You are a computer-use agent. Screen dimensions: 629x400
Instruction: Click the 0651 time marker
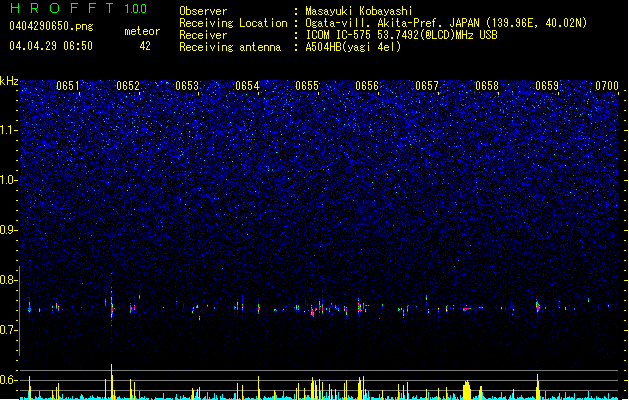[x=68, y=86]
